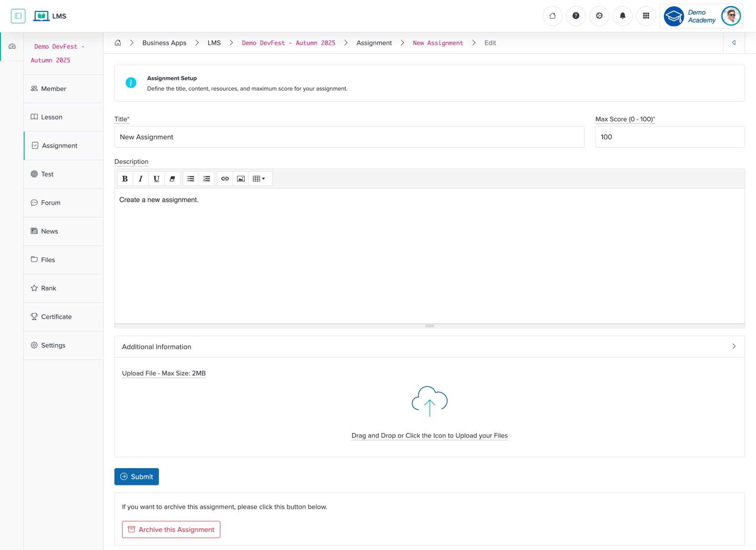Image resolution: width=756 pixels, height=550 pixels.
Task: Open the Forum section from the sidebar
Action: pos(50,203)
